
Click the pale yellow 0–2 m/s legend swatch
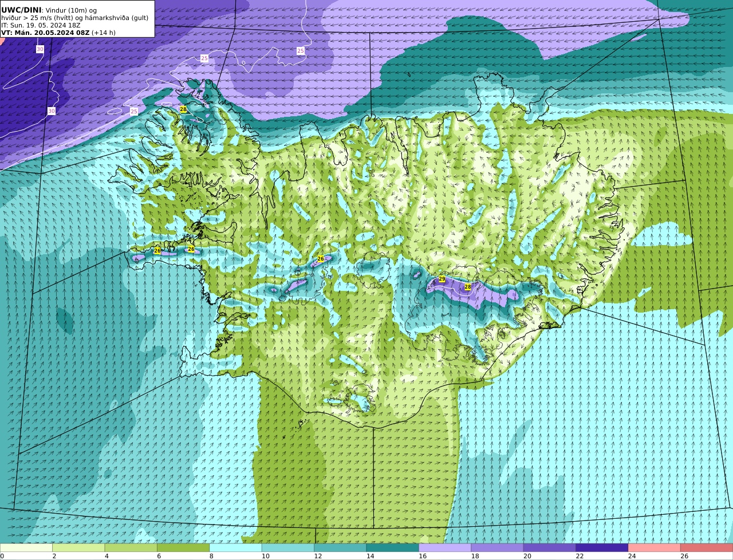pyautogui.click(x=26, y=547)
